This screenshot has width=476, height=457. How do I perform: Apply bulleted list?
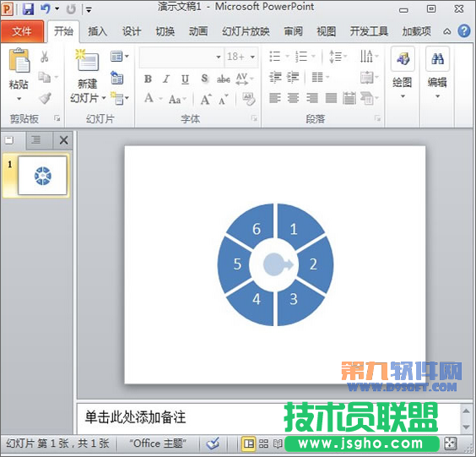click(x=274, y=57)
